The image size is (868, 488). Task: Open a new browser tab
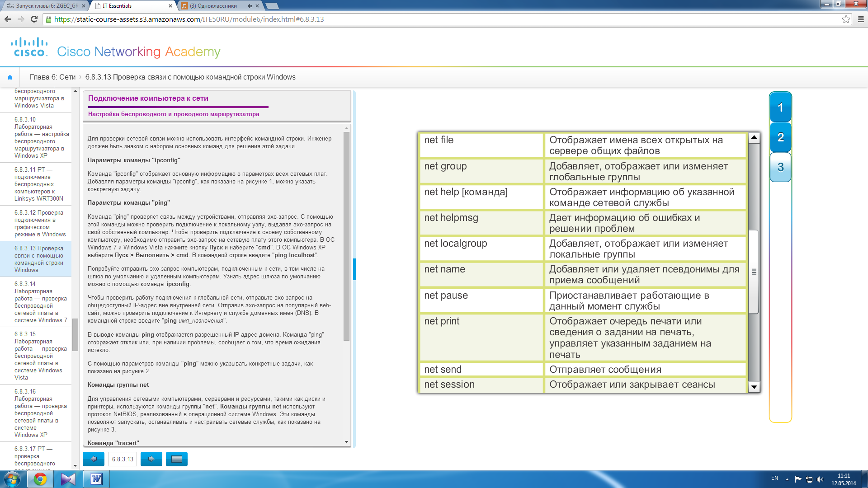272,6
